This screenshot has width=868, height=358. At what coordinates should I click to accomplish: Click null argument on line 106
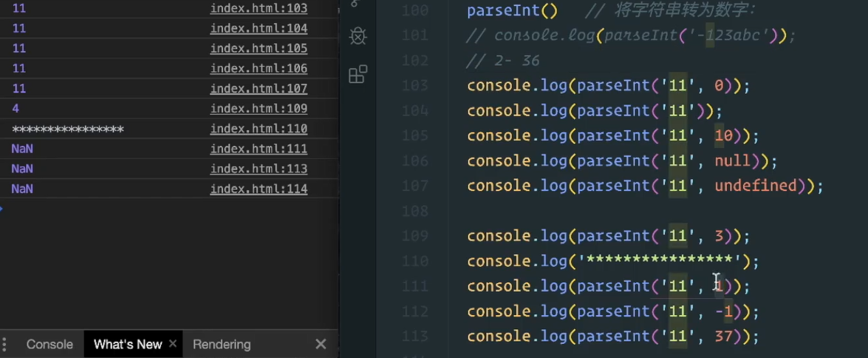pos(733,161)
